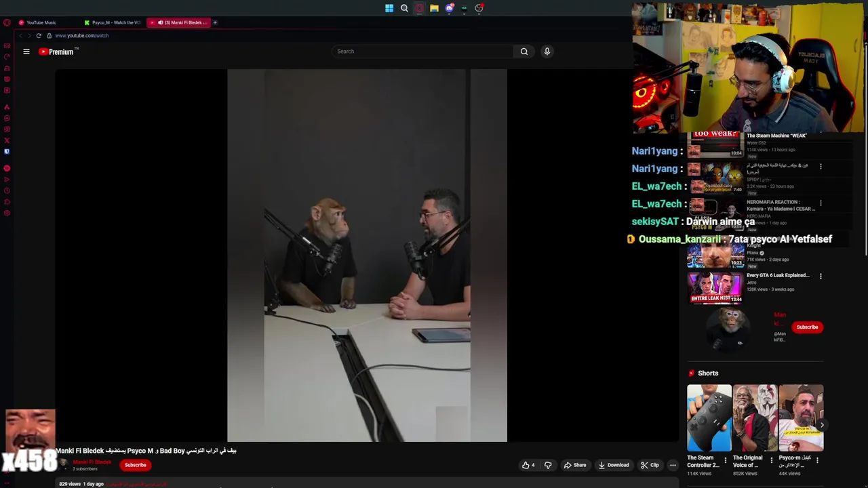Download the video

(614, 465)
